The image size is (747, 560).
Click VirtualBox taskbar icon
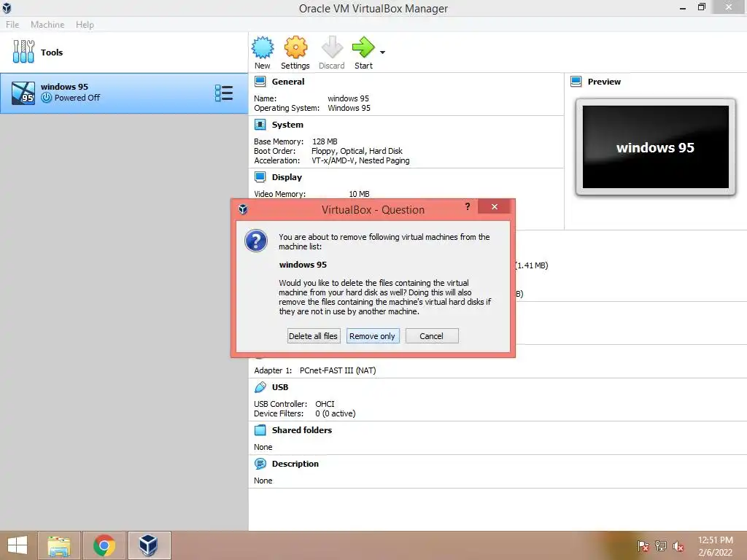pyautogui.click(x=149, y=545)
